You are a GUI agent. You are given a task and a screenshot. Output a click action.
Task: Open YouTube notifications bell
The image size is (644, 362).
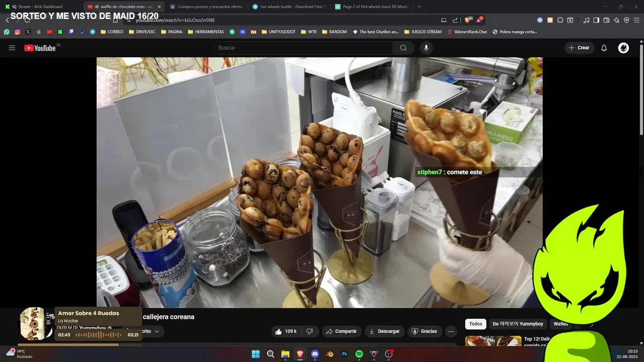(604, 48)
